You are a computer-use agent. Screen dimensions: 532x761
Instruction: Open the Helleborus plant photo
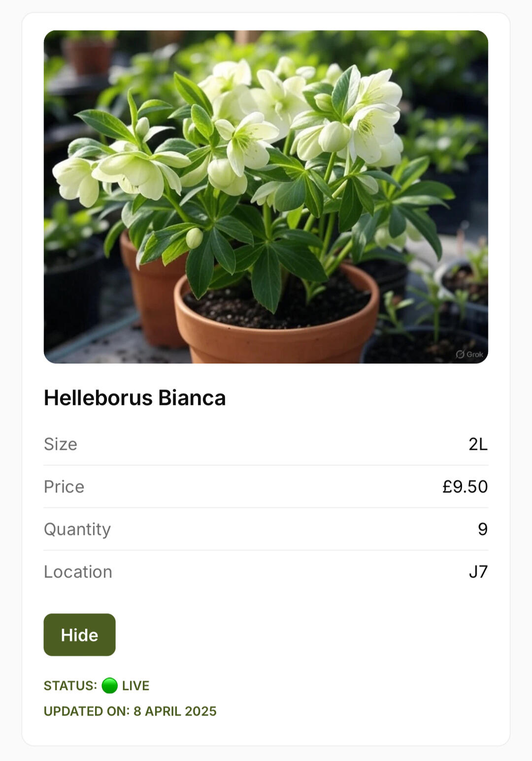pos(266,197)
